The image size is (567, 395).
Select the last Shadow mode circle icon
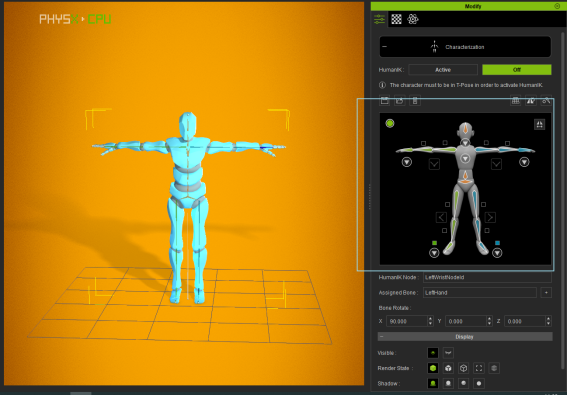click(x=479, y=383)
